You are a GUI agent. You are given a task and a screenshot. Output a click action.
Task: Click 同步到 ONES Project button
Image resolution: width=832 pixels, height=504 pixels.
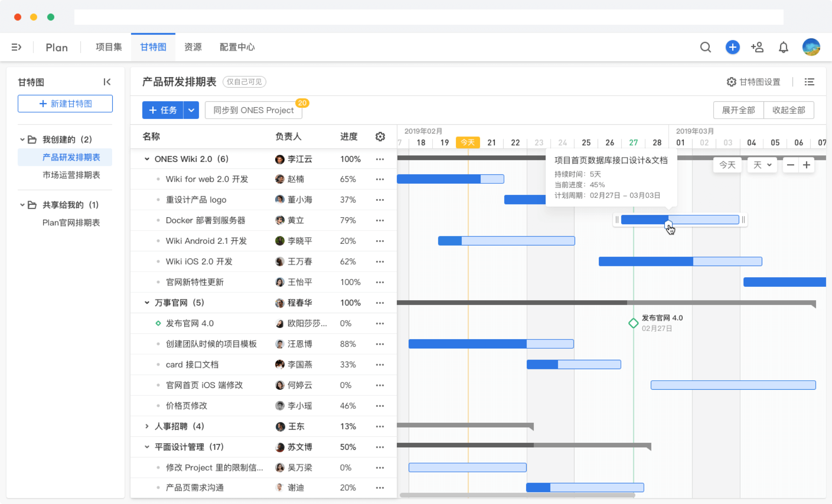(x=253, y=110)
